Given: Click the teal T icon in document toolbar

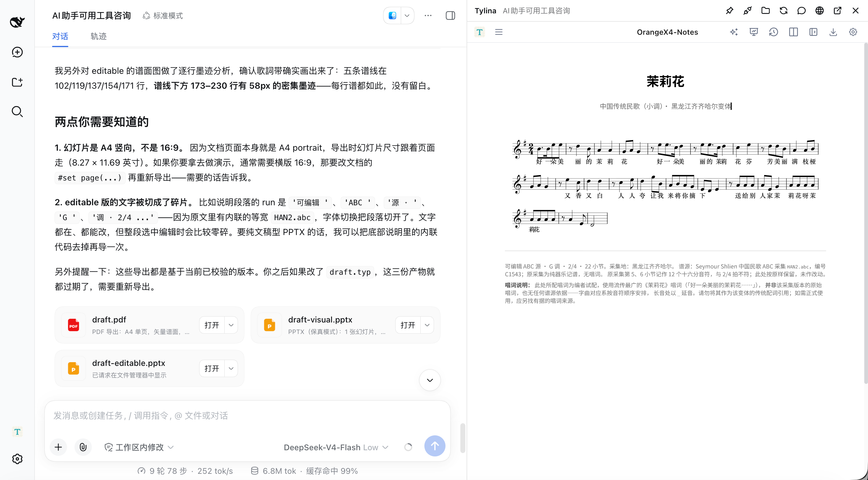Looking at the screenshot, I should (x=480, y=32).
